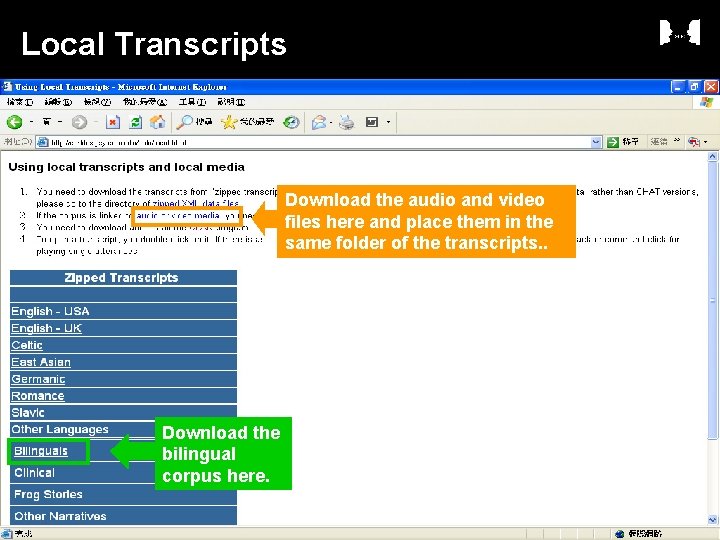Click the Edit page toolbar icon

tap(371, 122)
